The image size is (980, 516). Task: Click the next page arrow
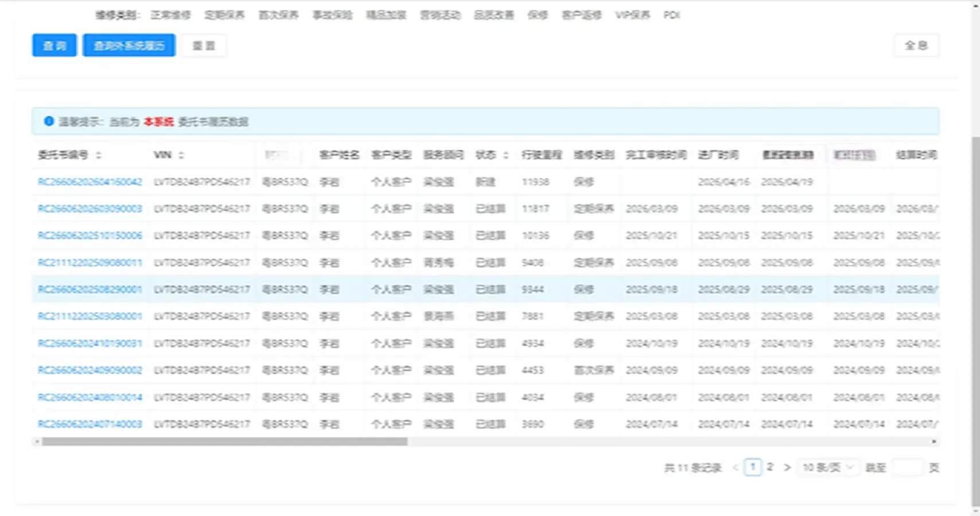click(787, 467)
